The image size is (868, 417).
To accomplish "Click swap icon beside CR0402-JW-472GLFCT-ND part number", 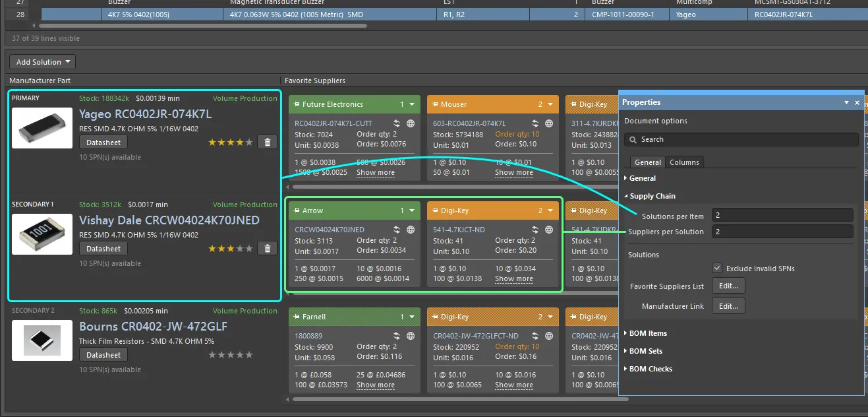I will [x=536, y=336].
